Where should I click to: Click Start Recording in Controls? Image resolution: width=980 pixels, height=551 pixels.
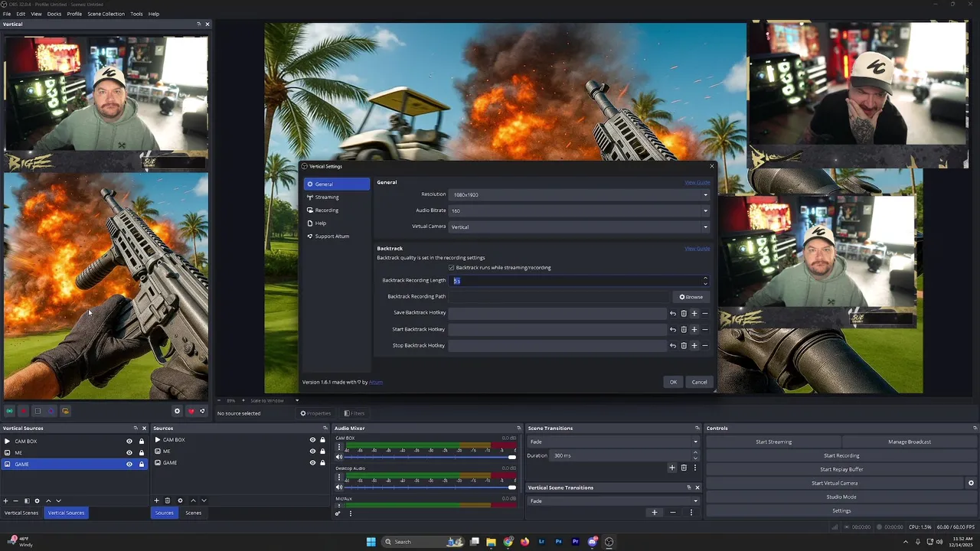click(841, 455)
